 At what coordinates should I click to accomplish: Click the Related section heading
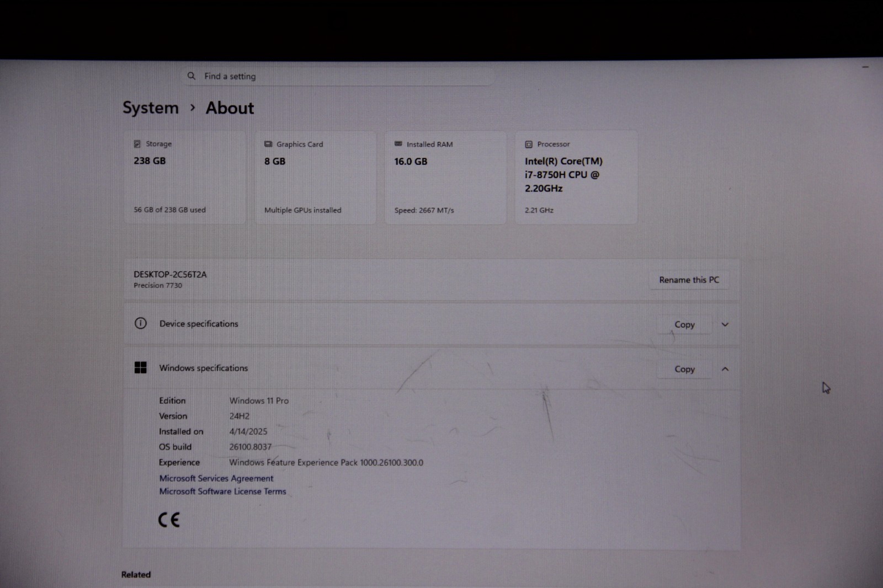136,574
